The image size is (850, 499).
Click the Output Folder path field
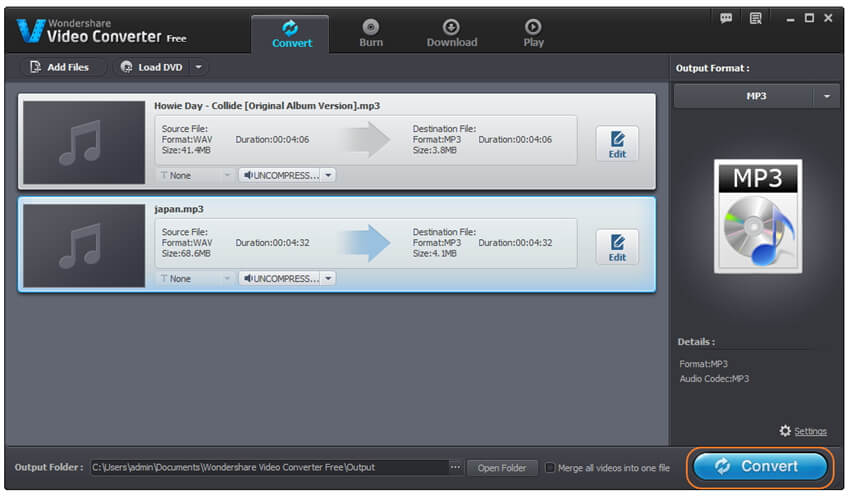269,467
